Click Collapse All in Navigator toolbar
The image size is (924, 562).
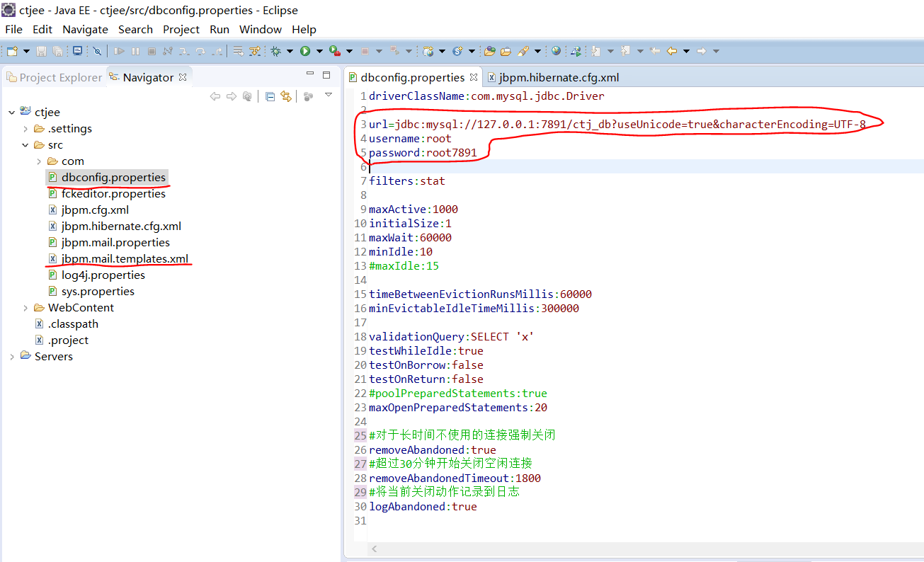(270, 96)
